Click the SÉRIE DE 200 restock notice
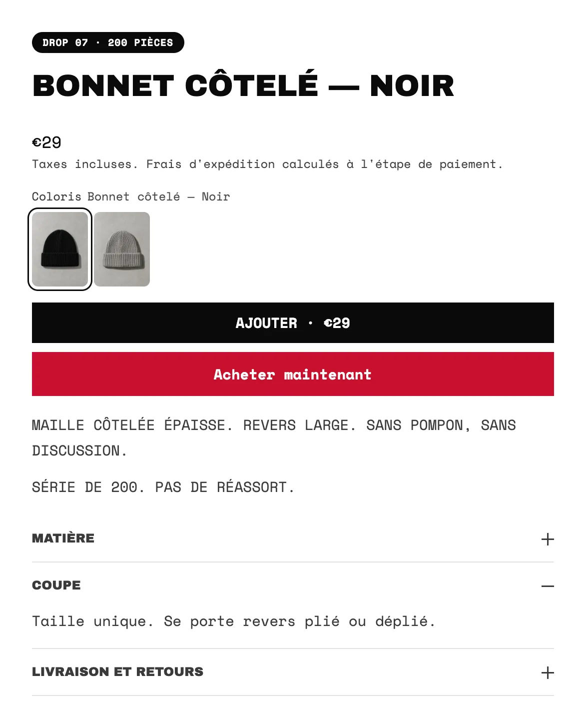 point(163,487)
